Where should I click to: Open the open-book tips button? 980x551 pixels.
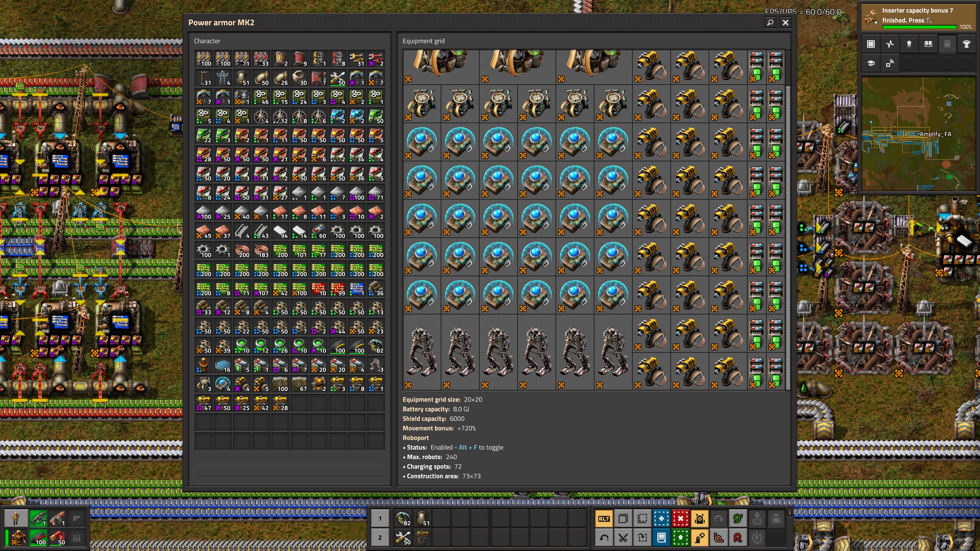click(928, 44)
